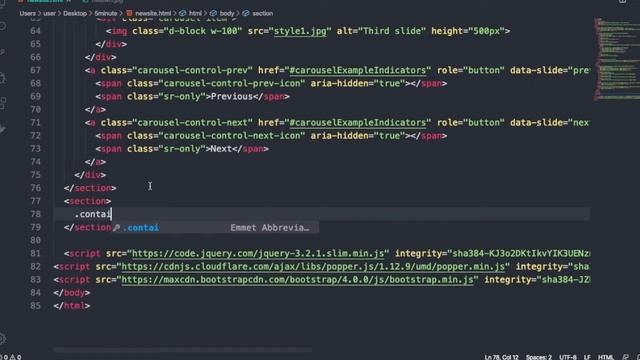Screen dimensions: 640x360
Task: Click Ln 78, Col 12 status entry
Action: coord(501,357)
